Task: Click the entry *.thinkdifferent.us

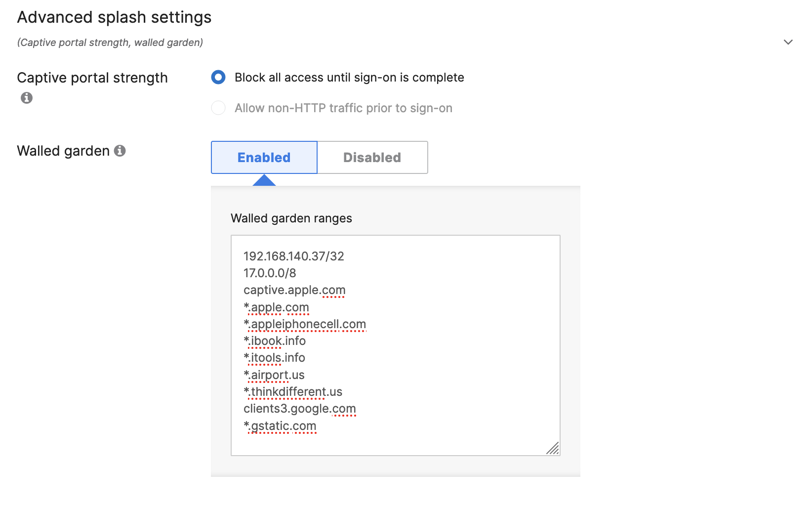Action: pos(292,391)
